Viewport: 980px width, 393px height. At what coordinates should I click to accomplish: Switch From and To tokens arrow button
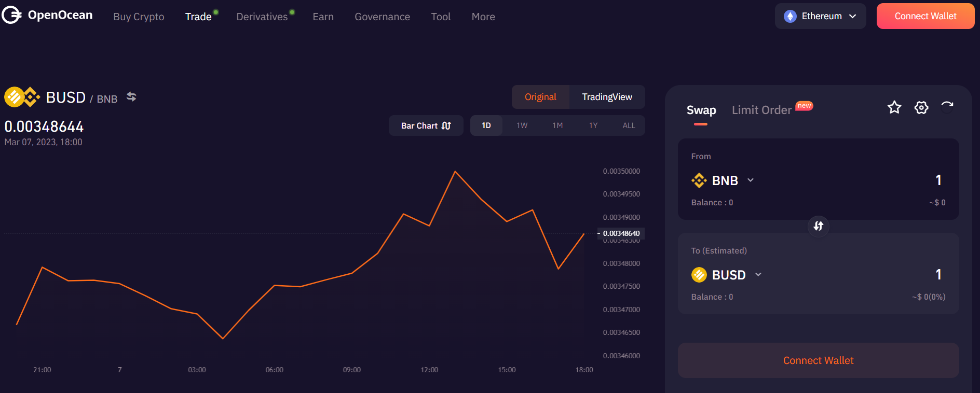pyautogui.click(x=819, y=226)
